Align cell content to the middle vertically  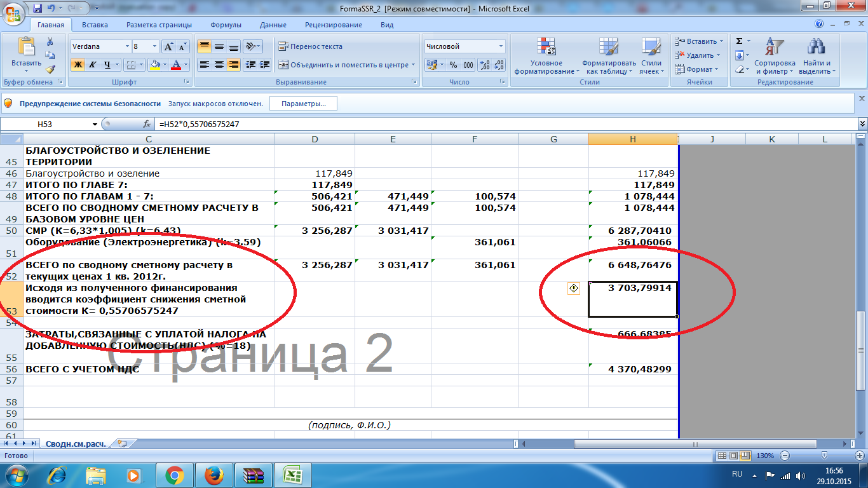(x=219, y=46)
